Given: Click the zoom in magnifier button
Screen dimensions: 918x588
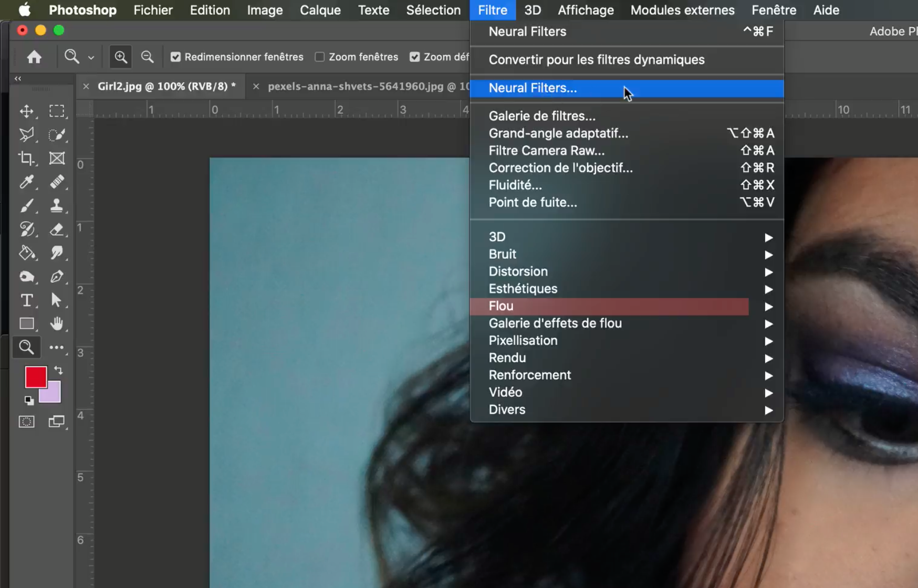Looking at the screenshot, I should coord(121,57).
